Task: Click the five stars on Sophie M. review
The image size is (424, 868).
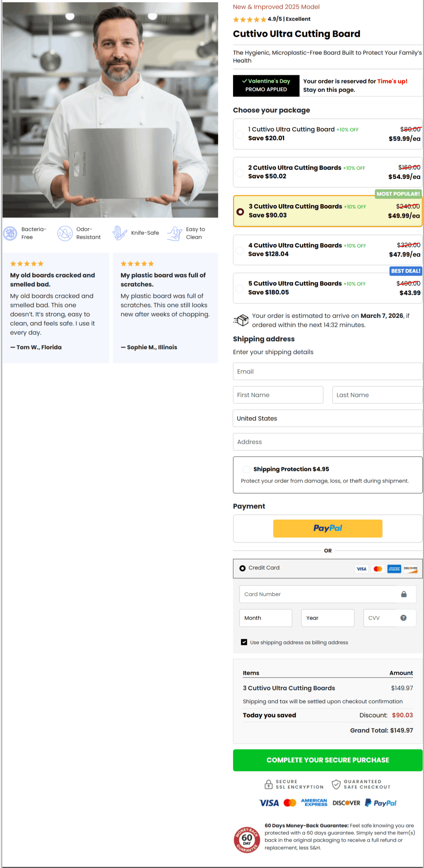Action: (137, 263)
